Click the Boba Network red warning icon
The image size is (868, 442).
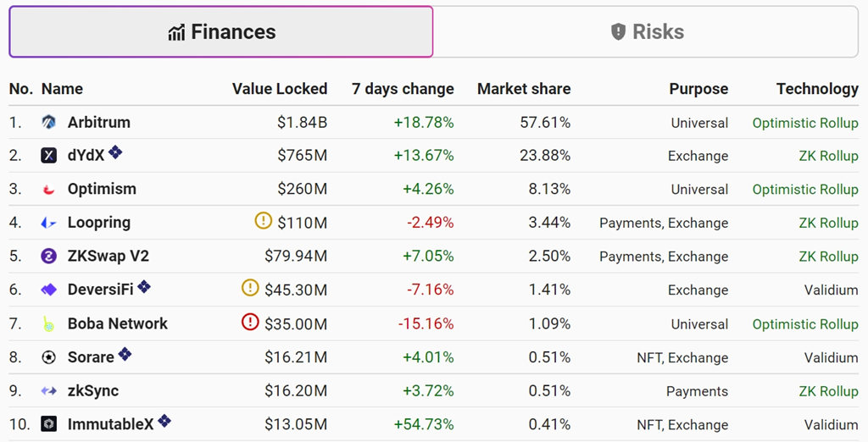250,322
